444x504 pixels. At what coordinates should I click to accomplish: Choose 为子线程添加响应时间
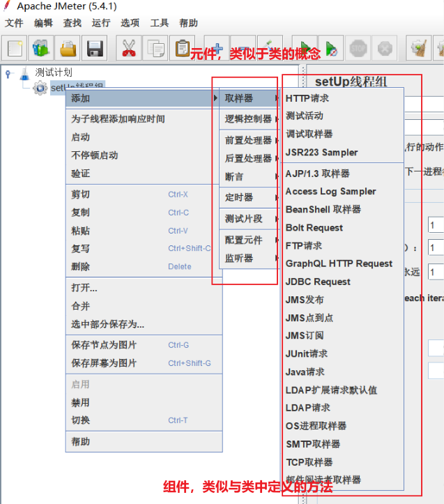click(x=142, y=119)
